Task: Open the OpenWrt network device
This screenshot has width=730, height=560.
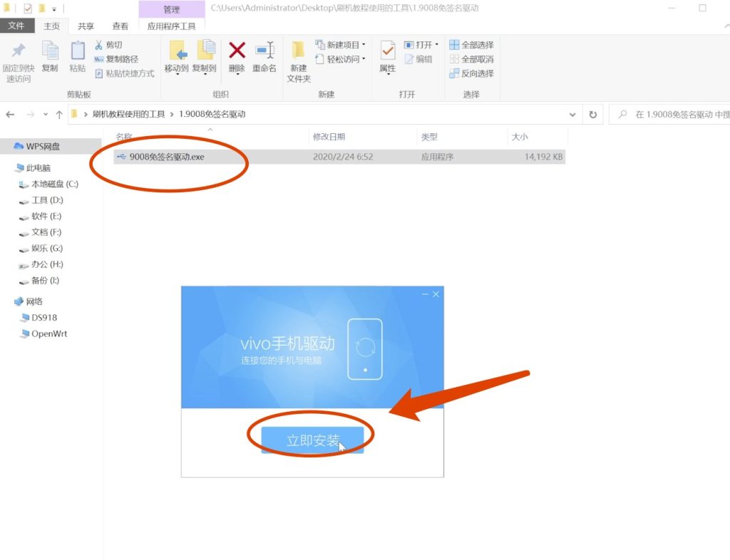Action: coord(49,333)
